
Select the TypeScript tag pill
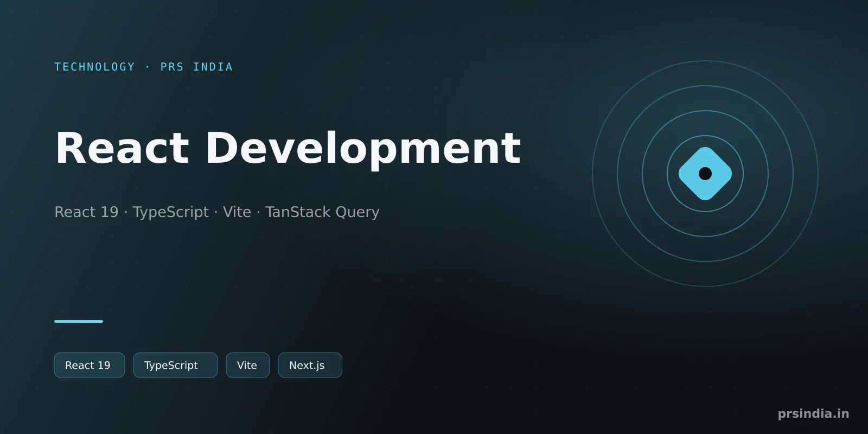pos(175,365)
